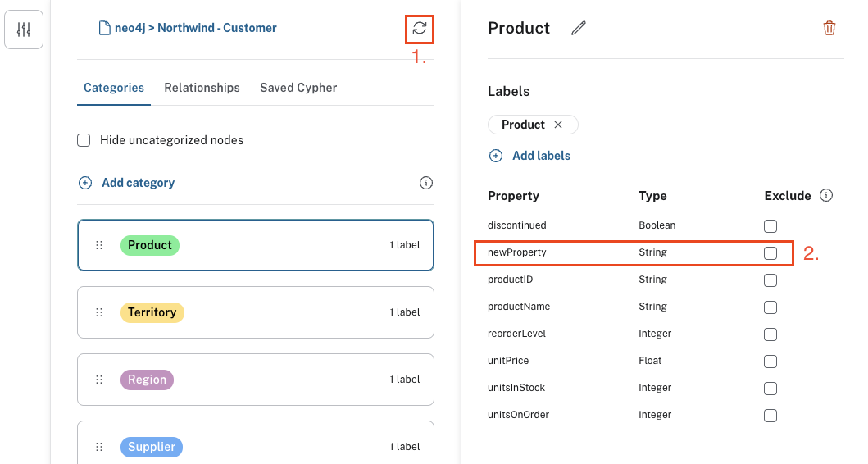Toggle Exclude checkbox for unitPrice

770,362
